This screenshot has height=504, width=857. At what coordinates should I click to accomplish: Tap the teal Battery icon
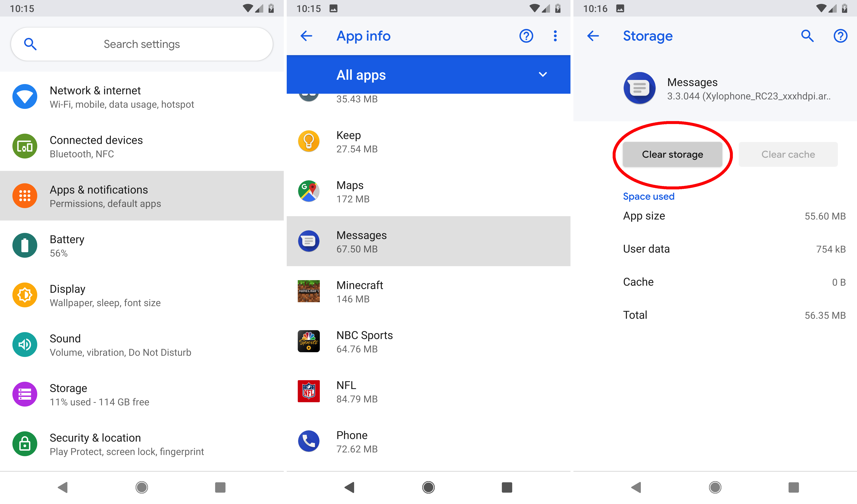click(x=25, y=246)
